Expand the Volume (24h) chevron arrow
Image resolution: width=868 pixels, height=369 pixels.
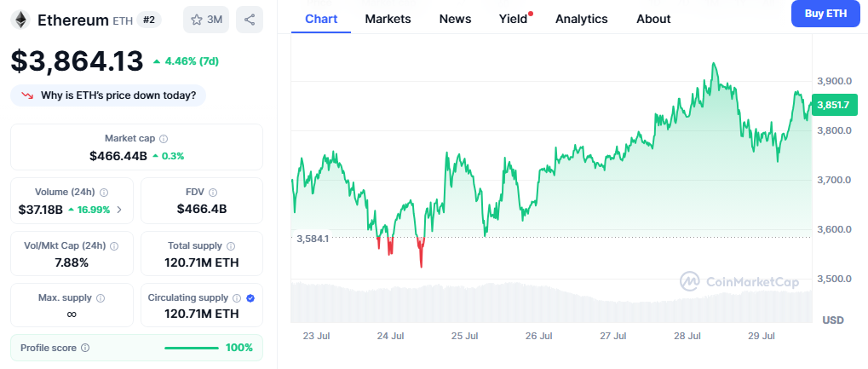(x=119, y=209)
